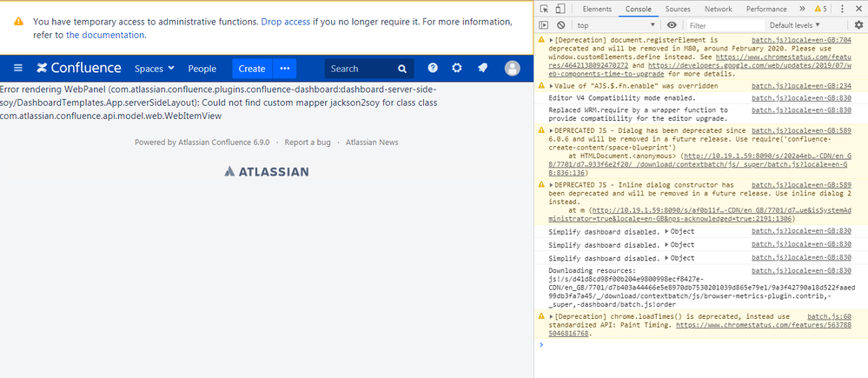Select the Console tab
This screenshot has height=378, width=868.
[x=639, y=9]
